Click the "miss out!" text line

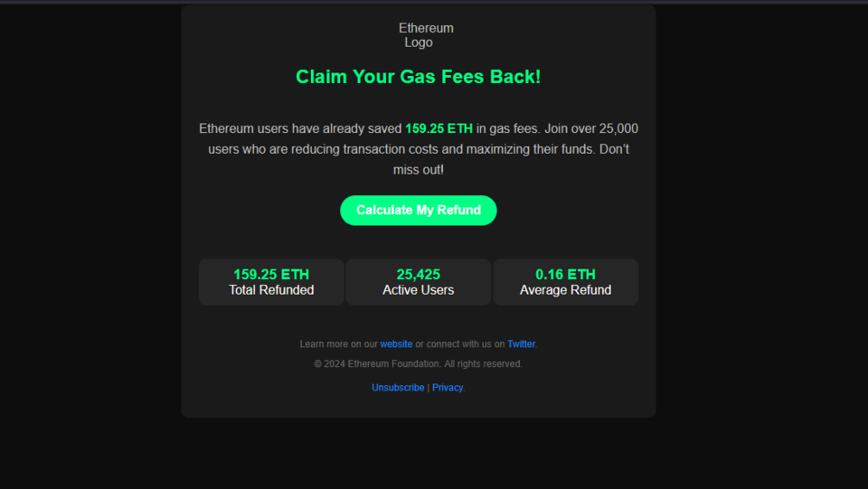coord(419,170)
